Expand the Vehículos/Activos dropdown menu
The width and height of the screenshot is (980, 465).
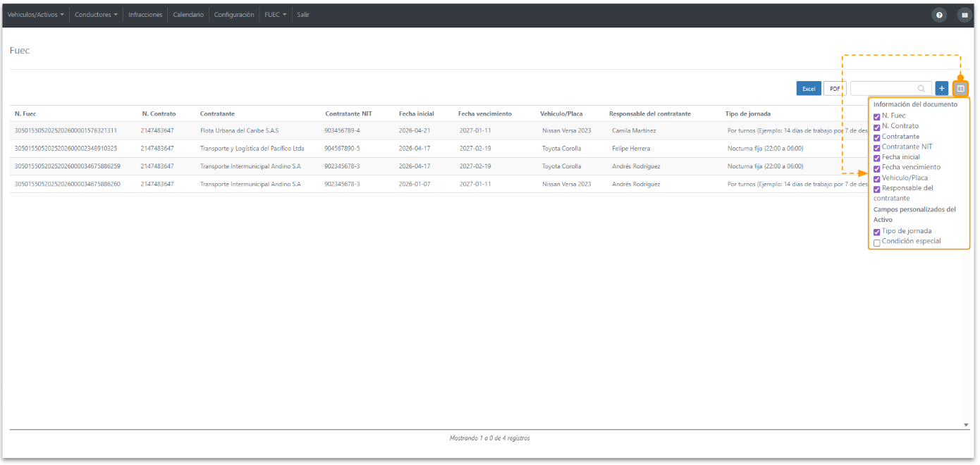pos(35,15)
